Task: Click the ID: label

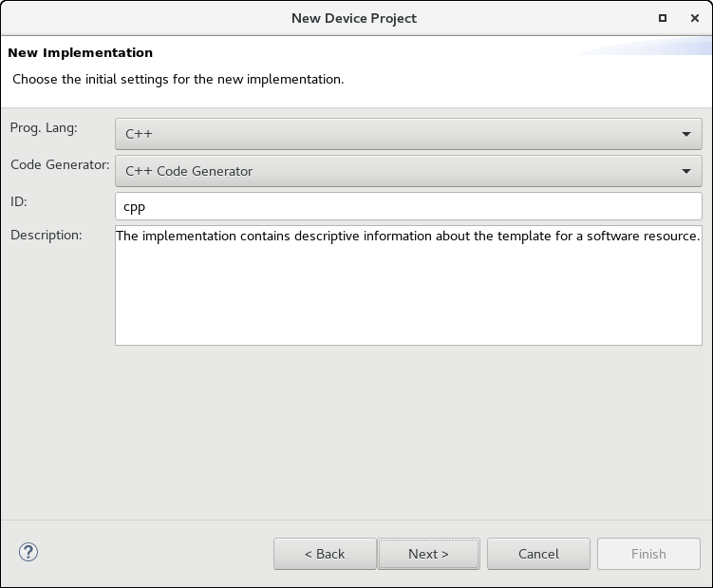Action: 19,200
